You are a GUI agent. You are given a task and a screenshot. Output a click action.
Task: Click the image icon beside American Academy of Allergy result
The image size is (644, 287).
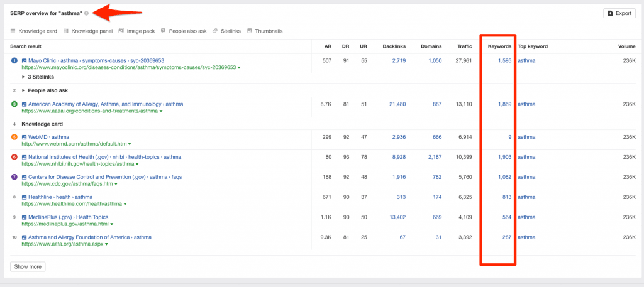(x=25, y=104)
